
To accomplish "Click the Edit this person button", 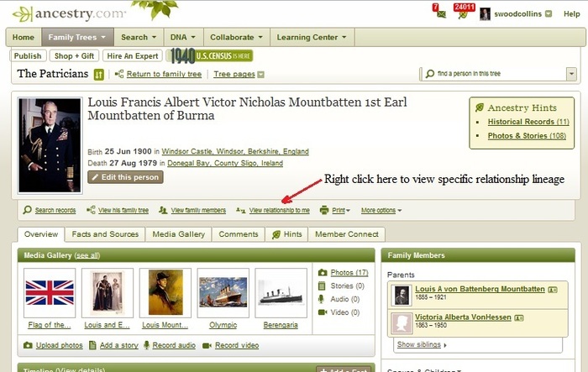I will tap(125, 177).
